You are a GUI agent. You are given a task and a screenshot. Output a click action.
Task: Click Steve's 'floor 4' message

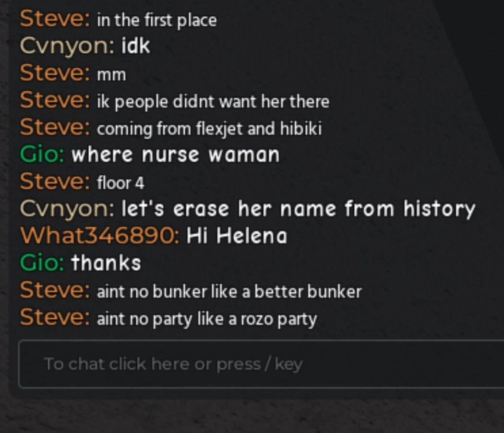coord(120,183)
